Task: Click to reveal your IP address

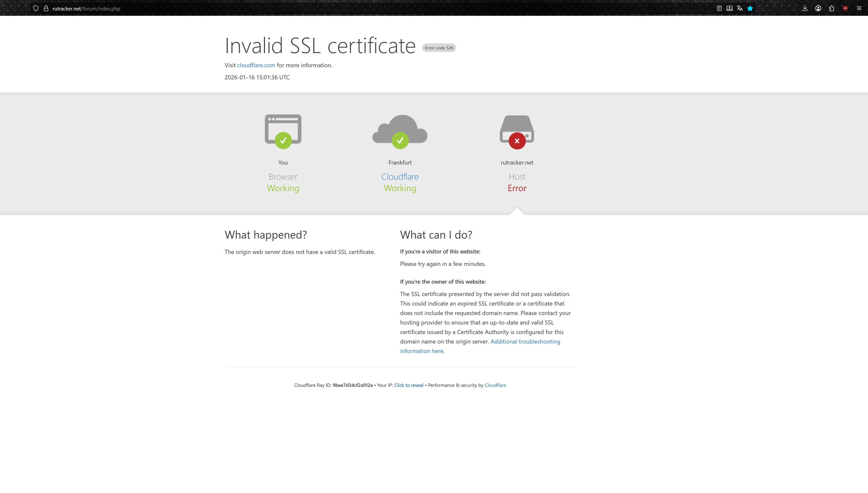Action: point(409,385)
